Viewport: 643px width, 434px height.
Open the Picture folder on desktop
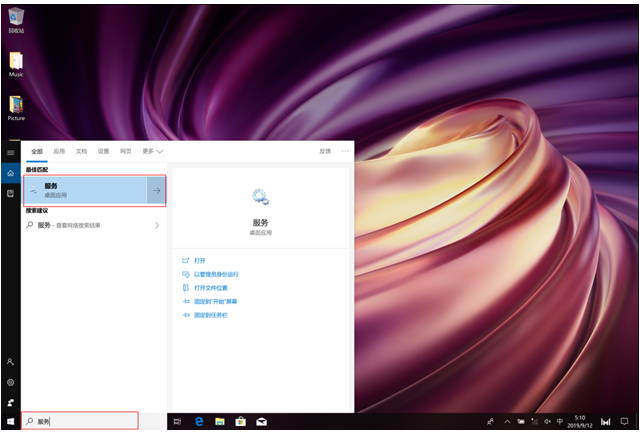point(16,105)
